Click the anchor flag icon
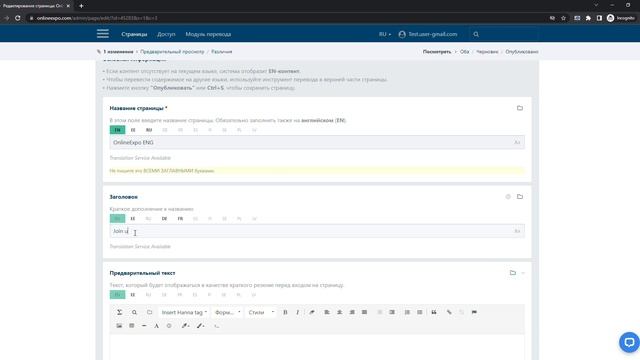Image resolution: width=640 pixels, height=360 pixels. (474, 312)
